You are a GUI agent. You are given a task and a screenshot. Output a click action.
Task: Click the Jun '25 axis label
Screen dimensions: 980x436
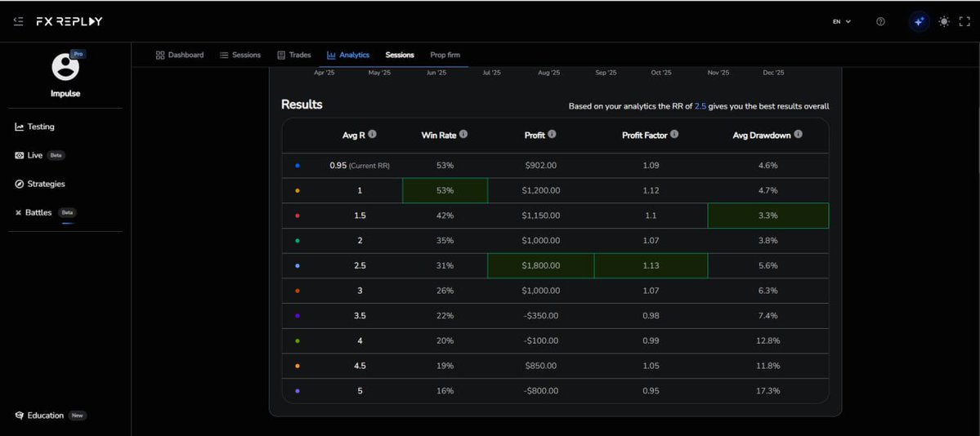(x=436, y=73)
